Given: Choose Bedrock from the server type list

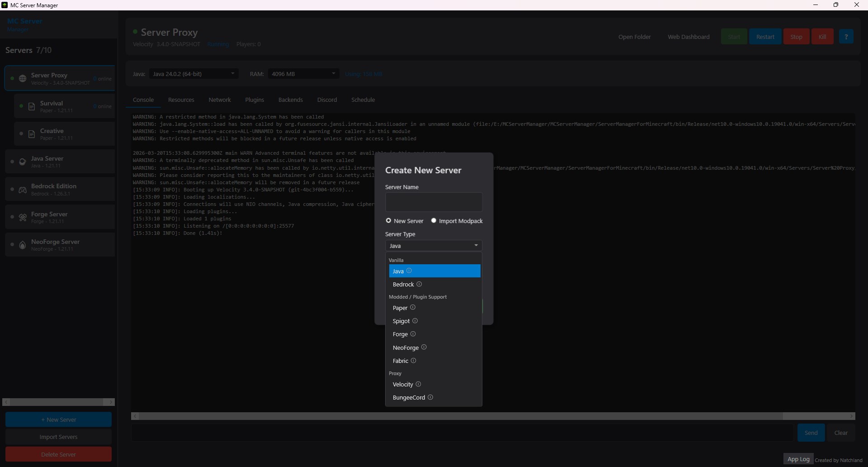Looking at the screenshot, I should coord(434,284).
